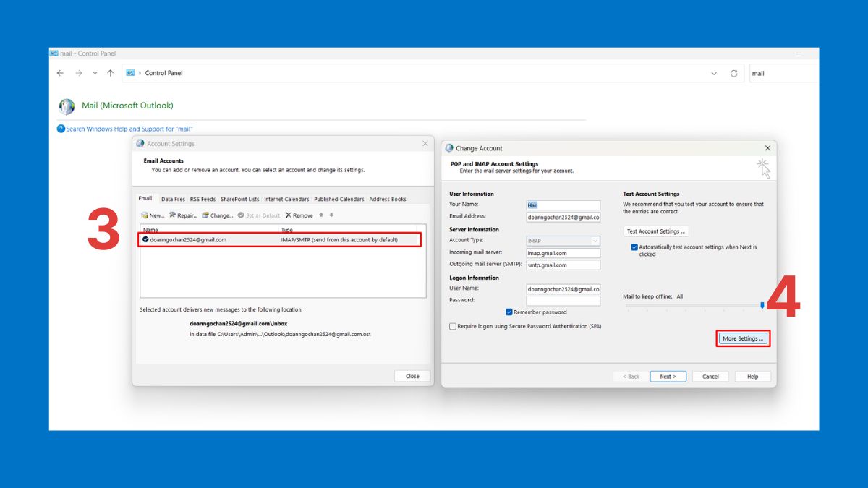This screenshot has height=488, width=868.
Task: Move the account up with arrow icon
Action: pyautogui.click(x=322, y=215)
